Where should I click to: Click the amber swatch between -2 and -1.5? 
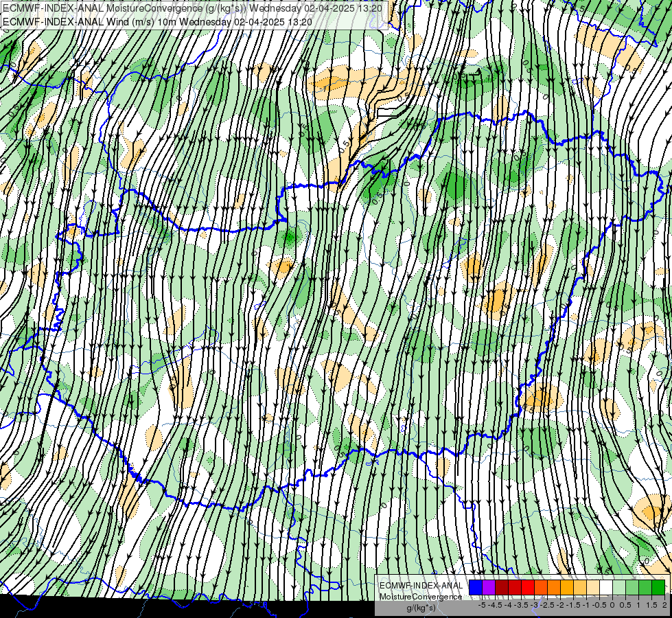[567, 587]
